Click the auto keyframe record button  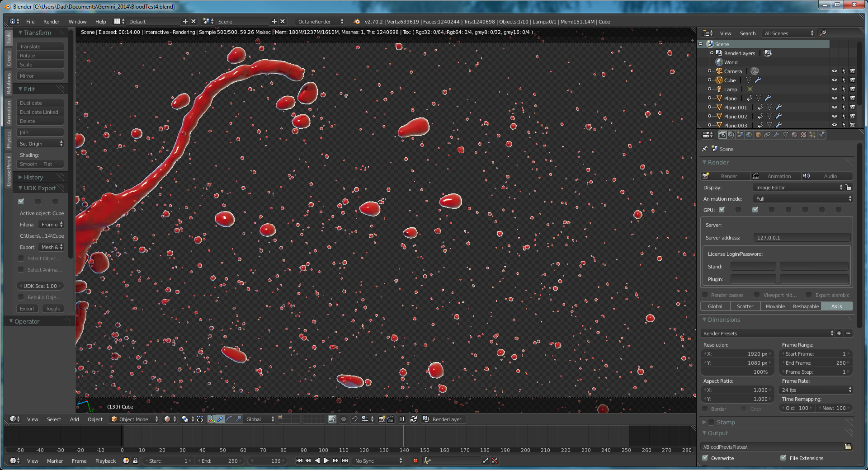coord(415,461)
